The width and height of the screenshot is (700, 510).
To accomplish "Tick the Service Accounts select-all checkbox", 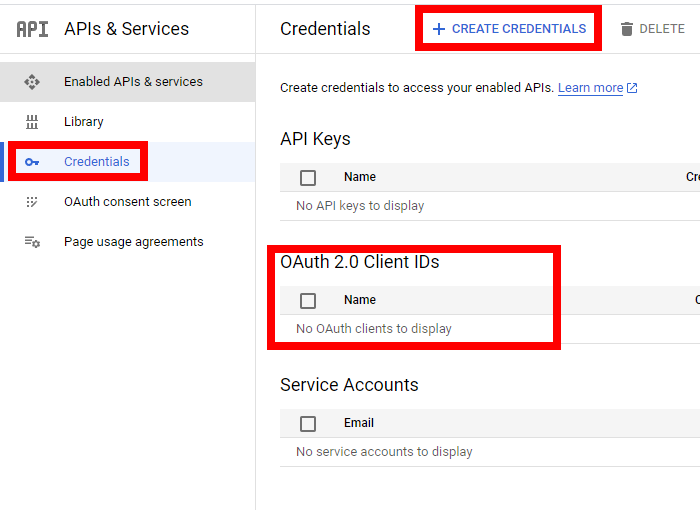I will pyautogui.click(x=308, y=423).
